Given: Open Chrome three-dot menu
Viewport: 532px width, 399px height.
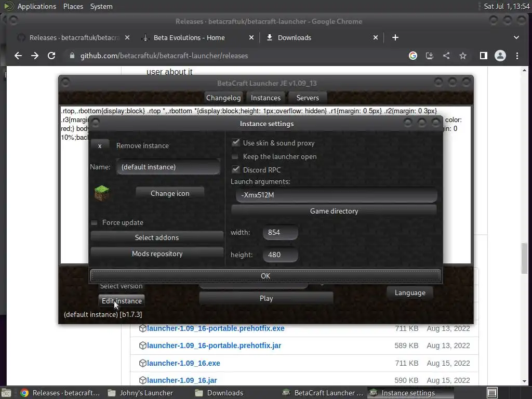Looking at the screenshot, I should (517, 56).
